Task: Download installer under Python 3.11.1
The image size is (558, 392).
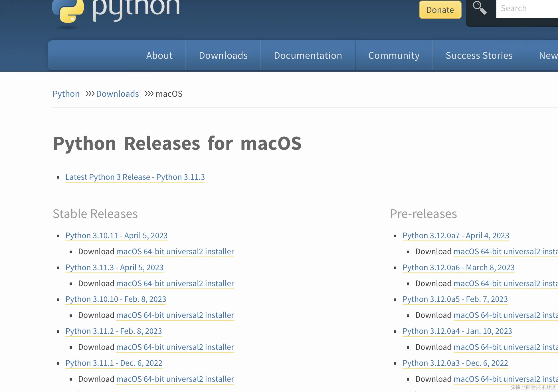Action: (175, 379)
